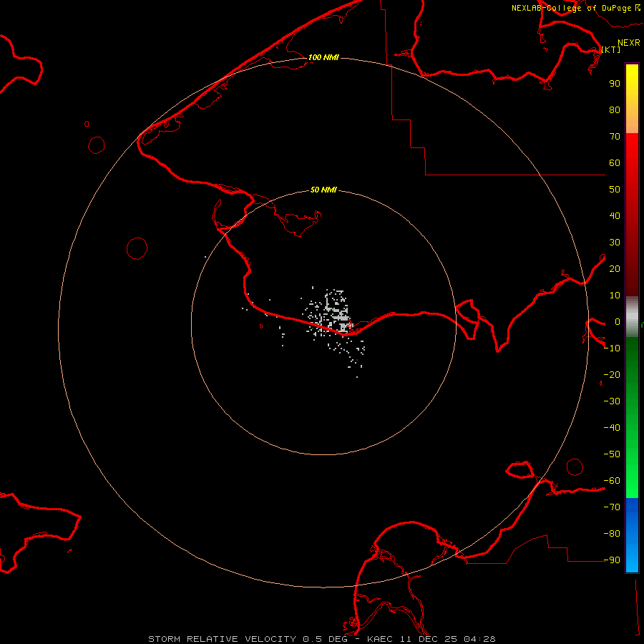The width and height of the screenshot is (644, 644).
Task: Click the -60 value on velocity scale
Action: coord(612,481)
